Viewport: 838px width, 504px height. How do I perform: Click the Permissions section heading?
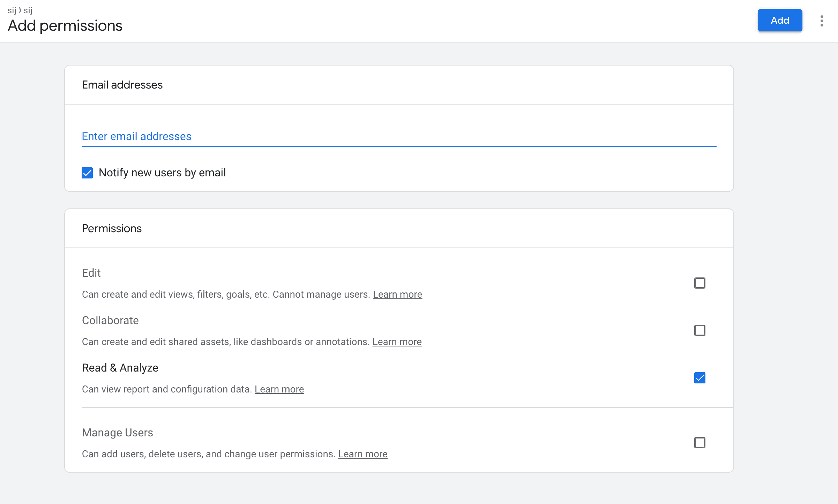pyautogui.click(x=112, y=228)
